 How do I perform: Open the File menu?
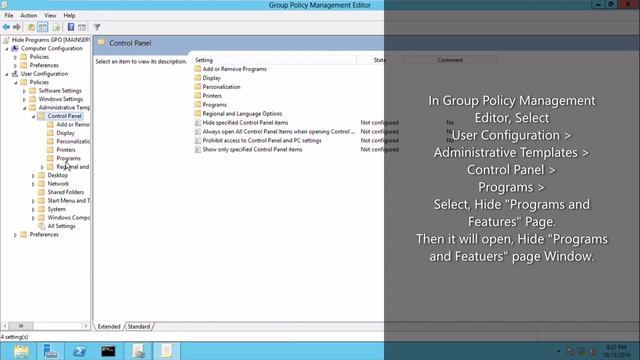pos(9,16)
